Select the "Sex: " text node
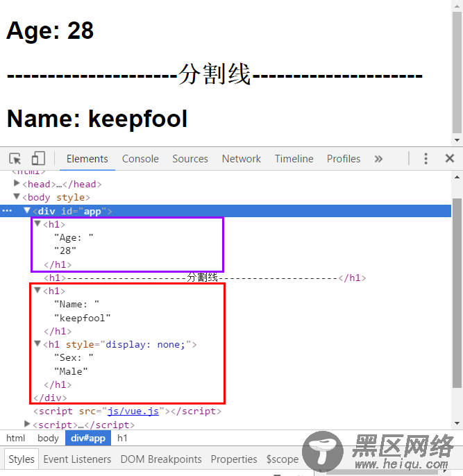This screenshot has height=476, width=463. [x=74, y=357]
